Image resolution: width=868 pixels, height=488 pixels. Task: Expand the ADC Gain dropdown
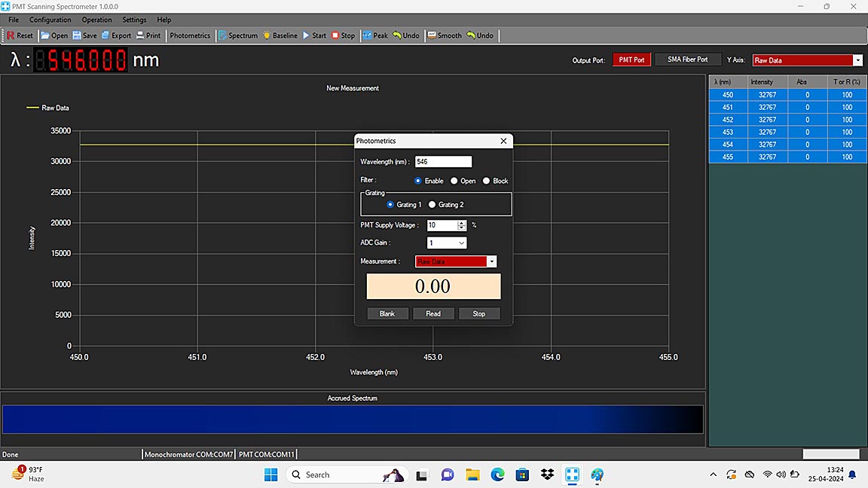(461, 243)
